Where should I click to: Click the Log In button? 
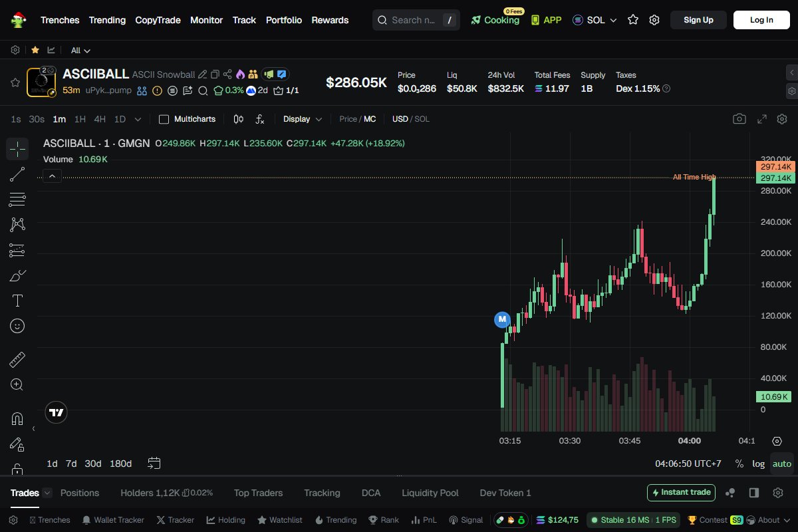pos(761,20)
